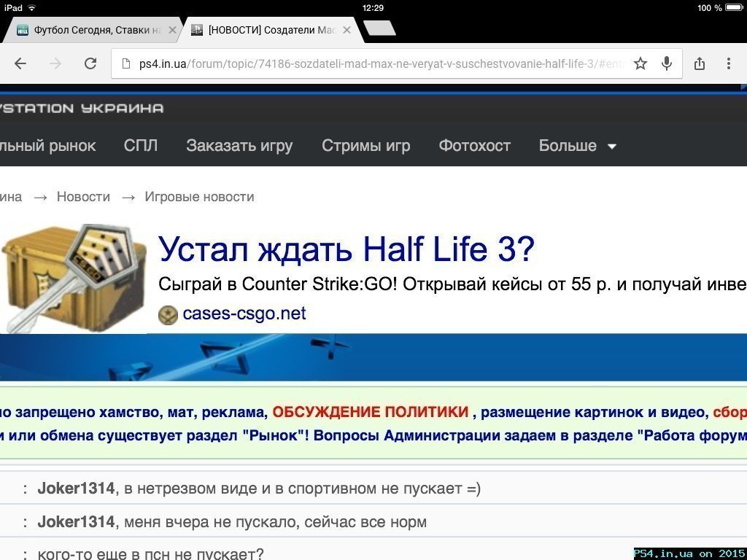Open Игровые новости breadcrumb

pyautogui.click(x=200, y=197)
